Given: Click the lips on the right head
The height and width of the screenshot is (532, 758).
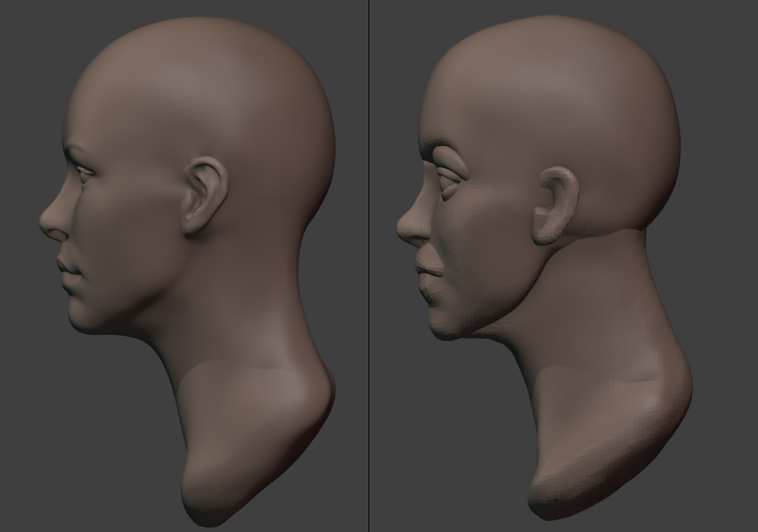Looking at the screenshot, I should (x=425, y=270).
